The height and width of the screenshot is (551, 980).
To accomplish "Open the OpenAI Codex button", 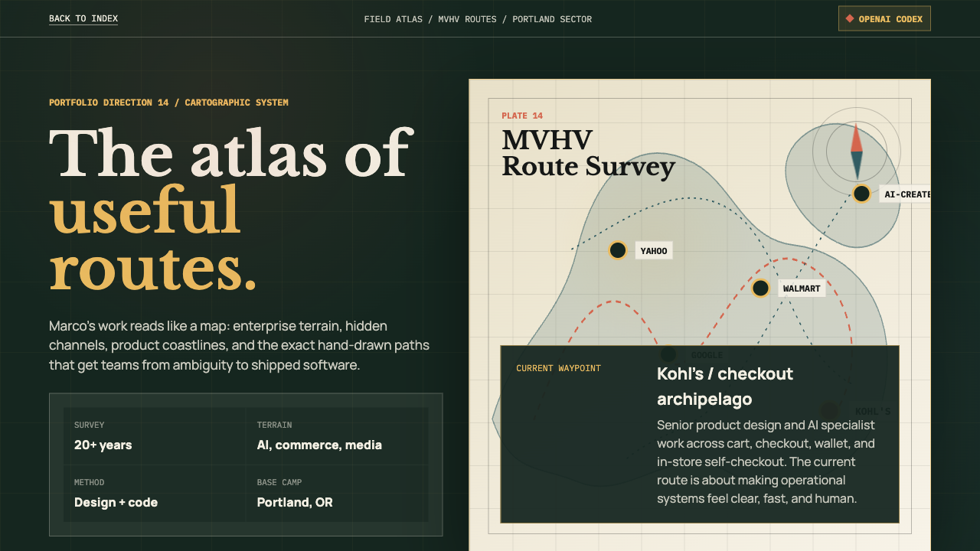I will point(884,18).
